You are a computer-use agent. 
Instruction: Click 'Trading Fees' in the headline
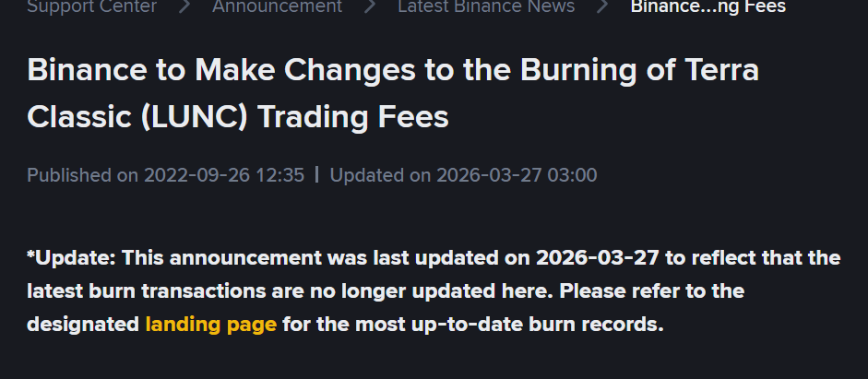353,117
